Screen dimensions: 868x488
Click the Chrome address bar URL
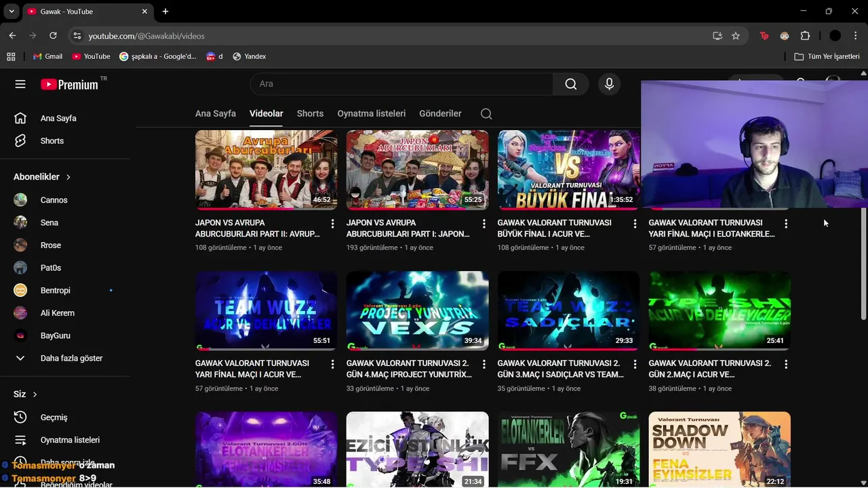[x=146, y=36]
